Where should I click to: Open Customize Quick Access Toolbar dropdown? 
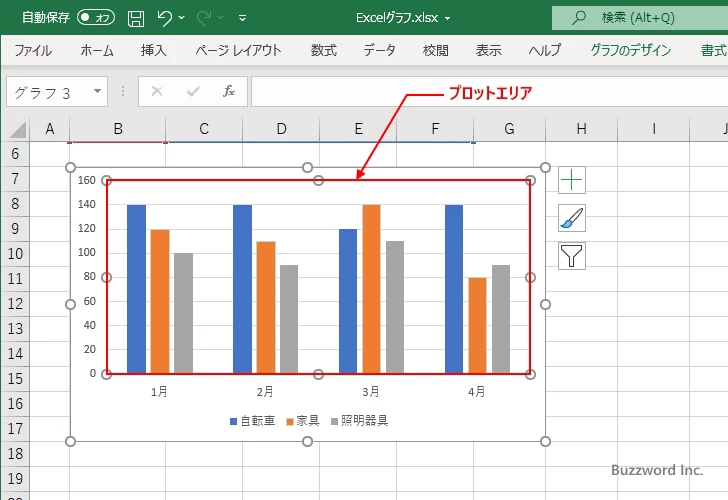[x=242, y=18]
